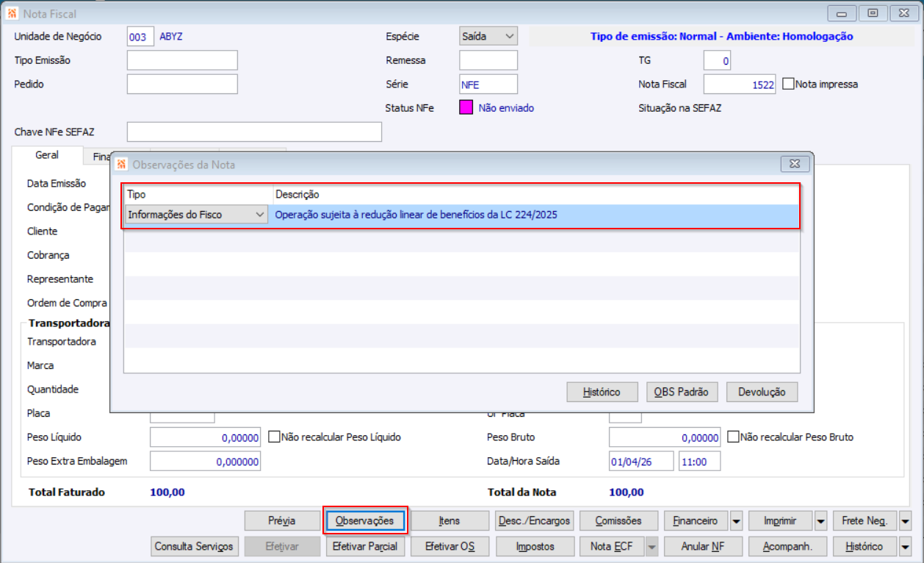
Task: Click the Prévia button
Action: (x=282, y=520)
